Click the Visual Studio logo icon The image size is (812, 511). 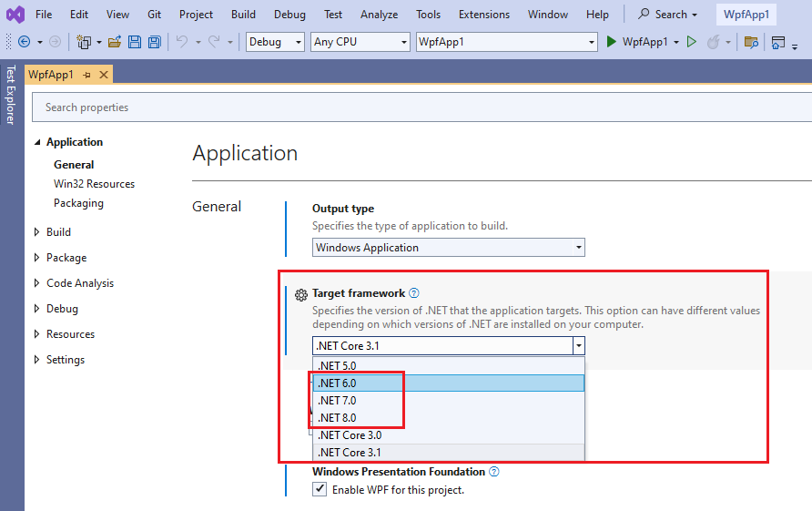pos(15,15)
